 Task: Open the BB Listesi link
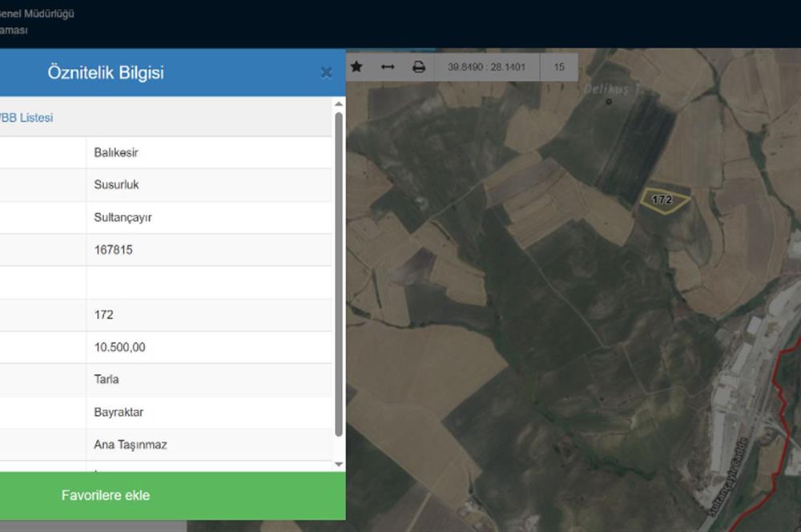point(26,118)
